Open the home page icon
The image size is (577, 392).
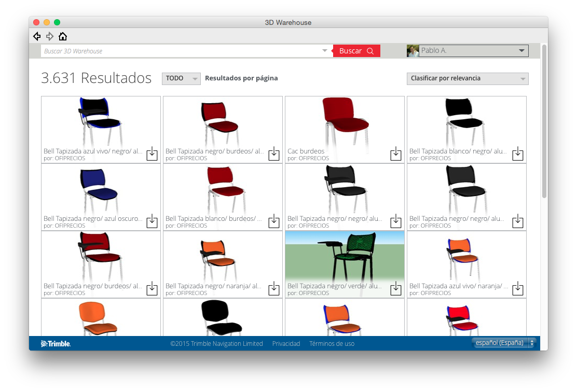pyautogui.click(x=63, y=36)
